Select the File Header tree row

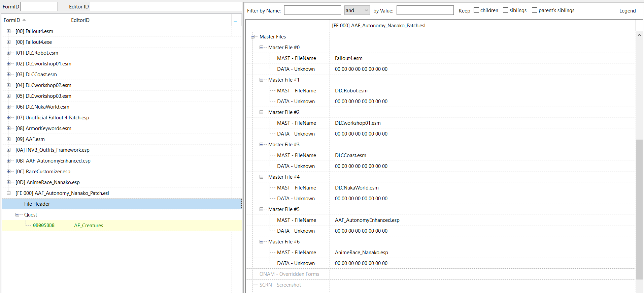(122, 204)
